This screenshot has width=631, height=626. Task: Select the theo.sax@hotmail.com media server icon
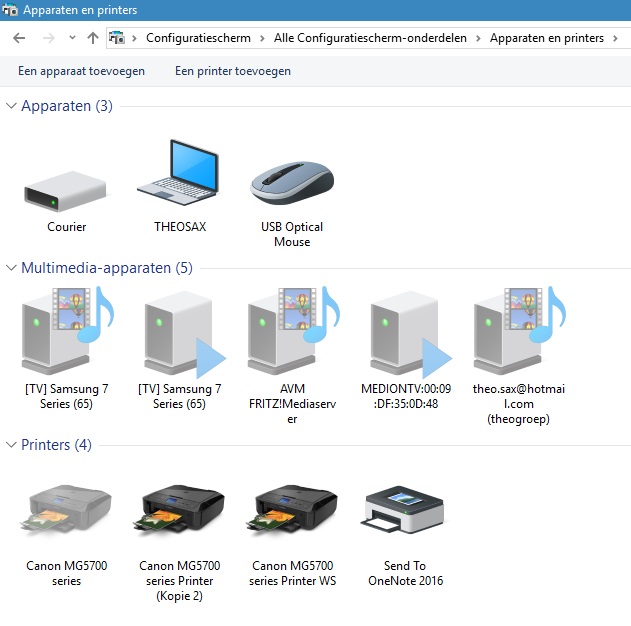pyautogui.click(x=520, y=331)
